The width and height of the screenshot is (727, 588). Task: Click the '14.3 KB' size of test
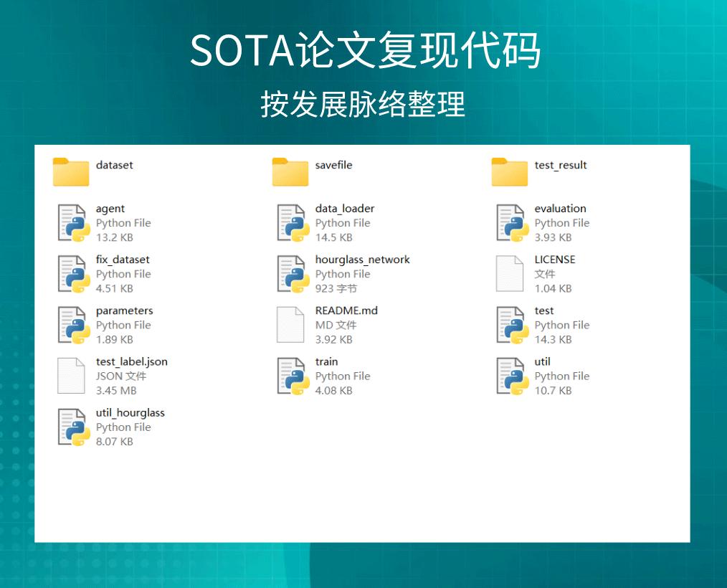tap(553, 339)
